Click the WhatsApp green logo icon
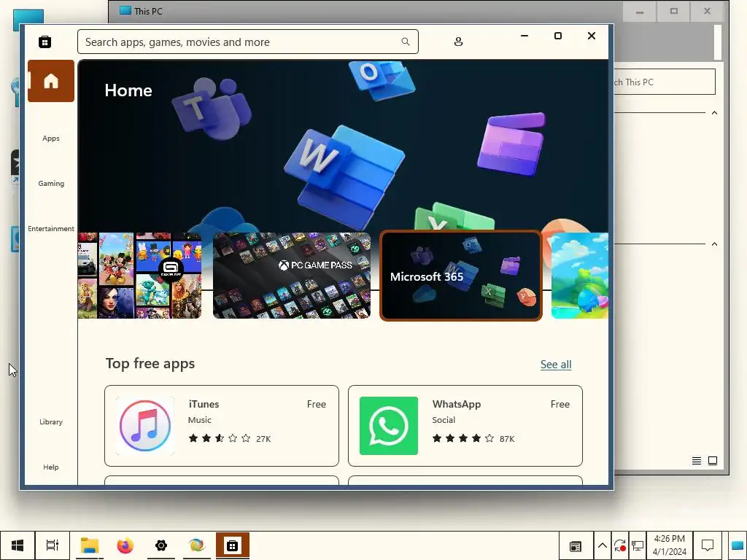 coord(389,426)
